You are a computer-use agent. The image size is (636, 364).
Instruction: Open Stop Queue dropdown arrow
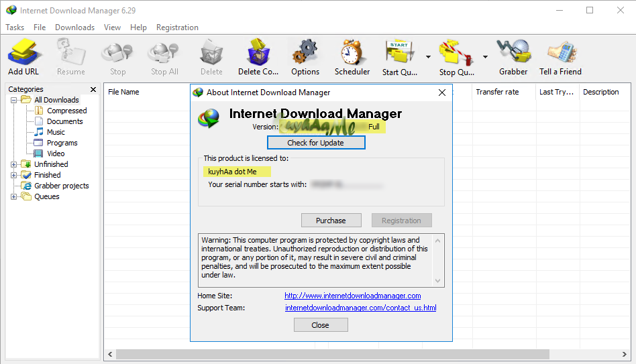(x=485, y=57)
